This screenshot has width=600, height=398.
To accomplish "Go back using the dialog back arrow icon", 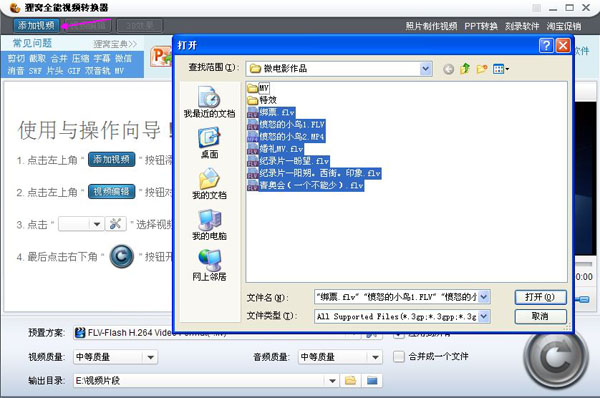I will click(448, 69).
